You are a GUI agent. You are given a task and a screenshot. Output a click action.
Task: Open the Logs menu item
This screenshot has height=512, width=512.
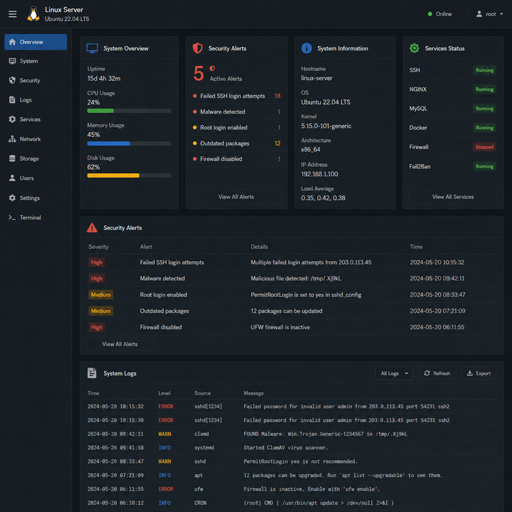click(x=36, y=100)
